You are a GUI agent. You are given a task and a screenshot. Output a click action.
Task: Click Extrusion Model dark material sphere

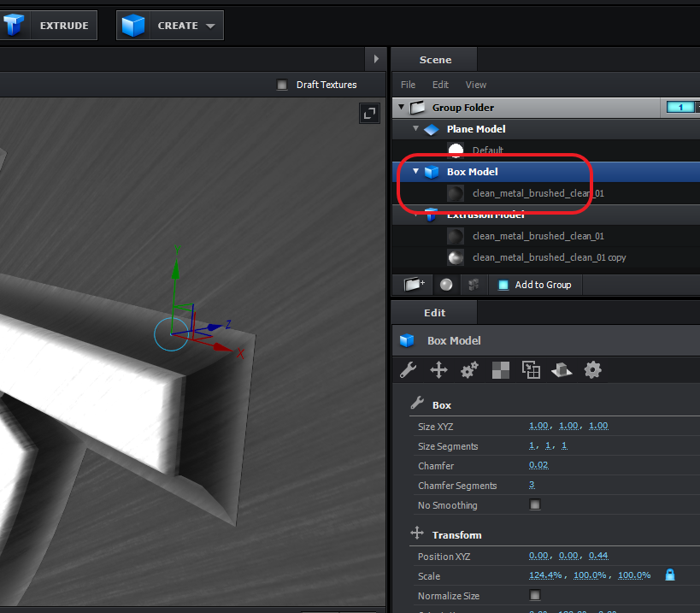[x=456, y=236]
